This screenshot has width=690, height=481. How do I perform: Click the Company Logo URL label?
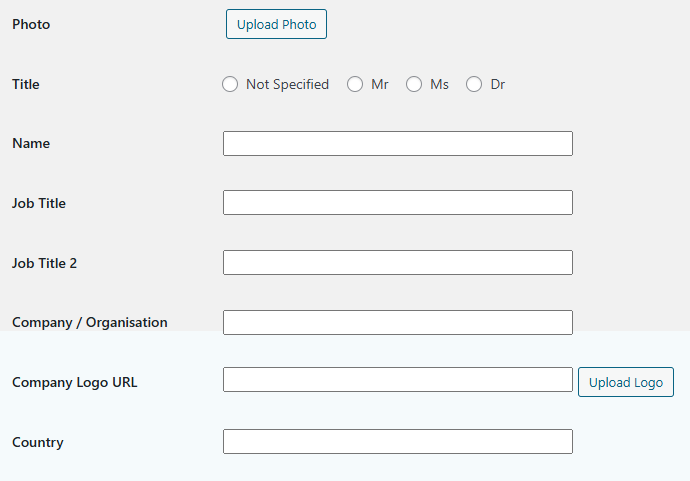[x=75, y=382]
